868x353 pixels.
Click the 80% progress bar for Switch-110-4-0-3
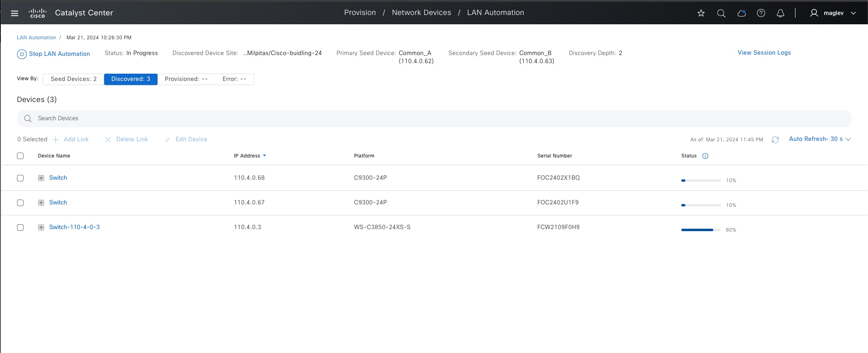click(x=701, y=230)
